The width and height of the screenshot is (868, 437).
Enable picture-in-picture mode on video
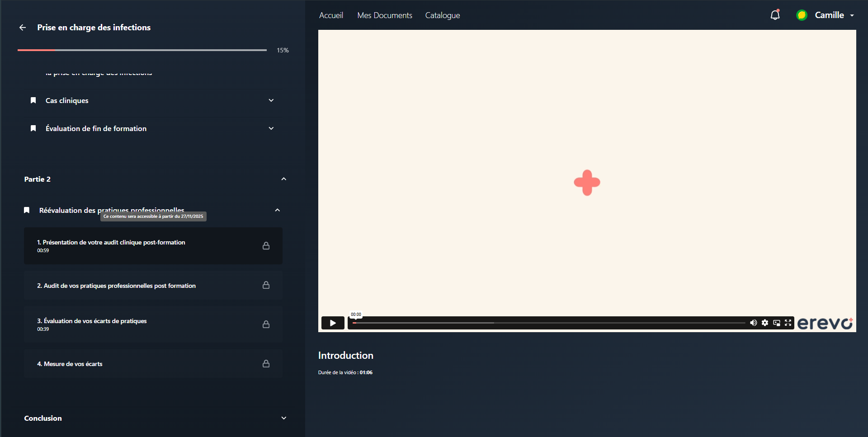pos(777,323)
